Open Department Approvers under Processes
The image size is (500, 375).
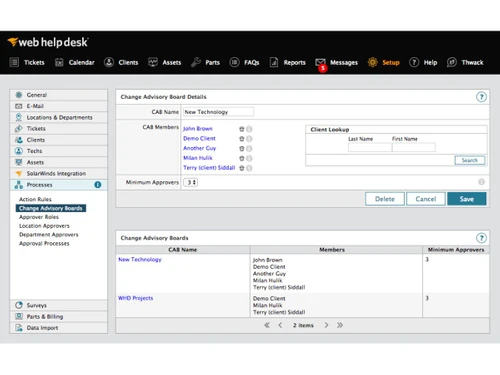coord(49,235)
